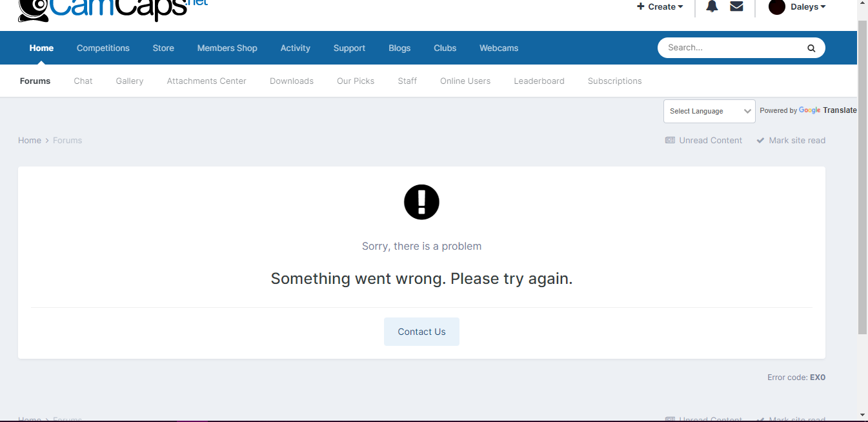The width and height of the screenshot is (868, 422).
Task: Open the notifications bell icon
Action: [712, 6]
